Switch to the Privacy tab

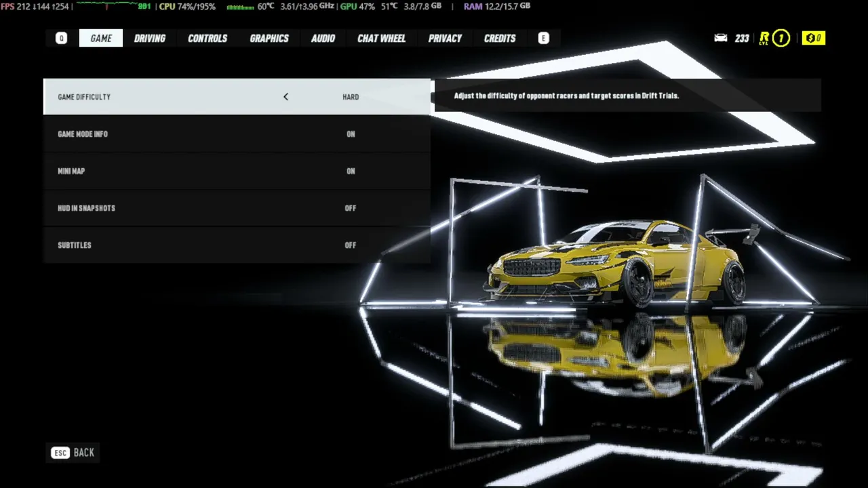(x=445, y=39)
